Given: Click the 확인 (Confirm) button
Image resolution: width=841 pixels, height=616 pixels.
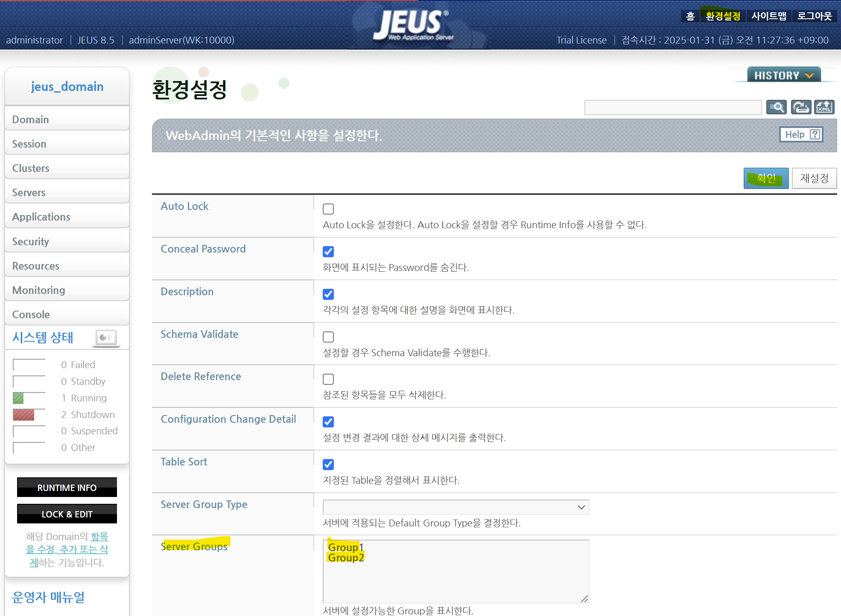Looking at the screenshot, I should pyautogui.click(x=766, y=178).
